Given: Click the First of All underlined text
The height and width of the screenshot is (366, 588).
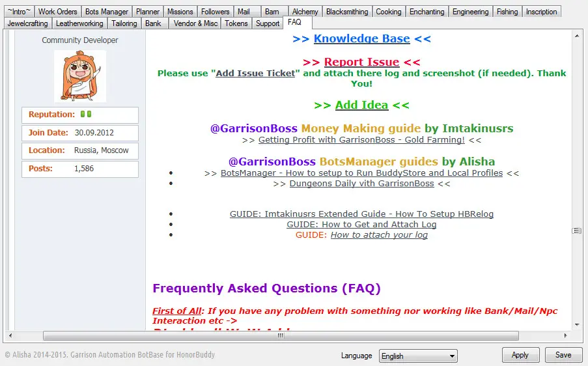Looking at the screenshot, I should pyautogui.click(x=176, y=311).
